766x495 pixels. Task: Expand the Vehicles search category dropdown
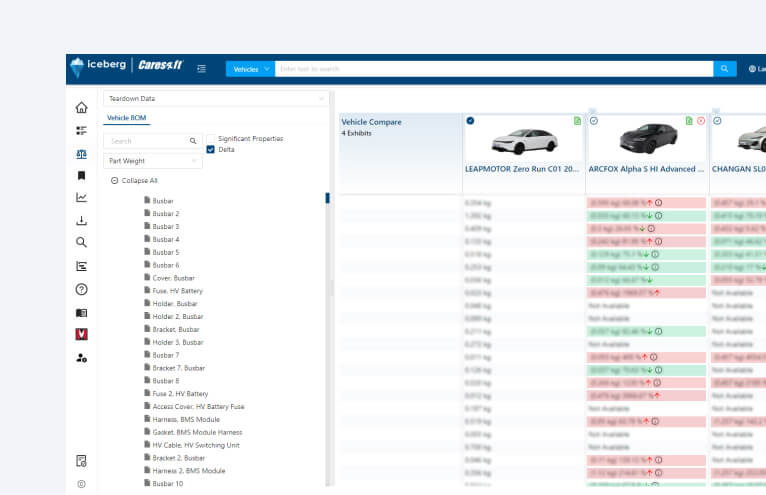(249, 69)
